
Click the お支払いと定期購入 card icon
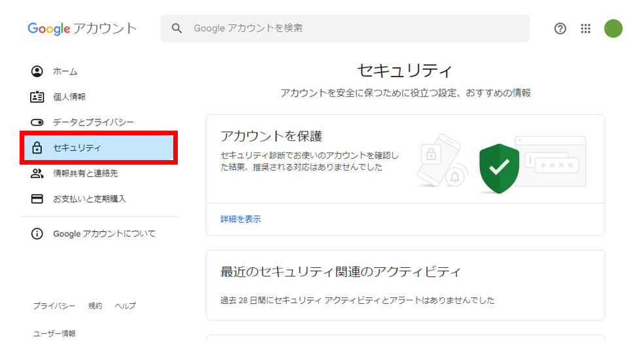[x=37, y=199]
